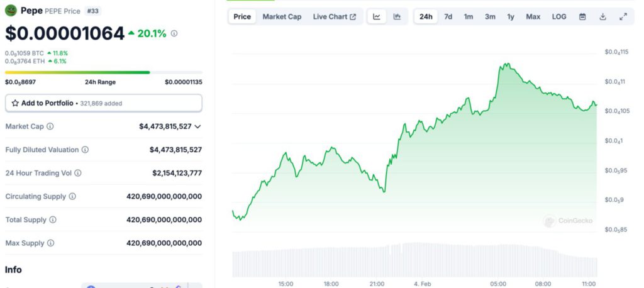Image resolution: width=644 pixels, height=288 pixels.
Task: Switch to the candlestick chart view
Action: pos(397,17)
